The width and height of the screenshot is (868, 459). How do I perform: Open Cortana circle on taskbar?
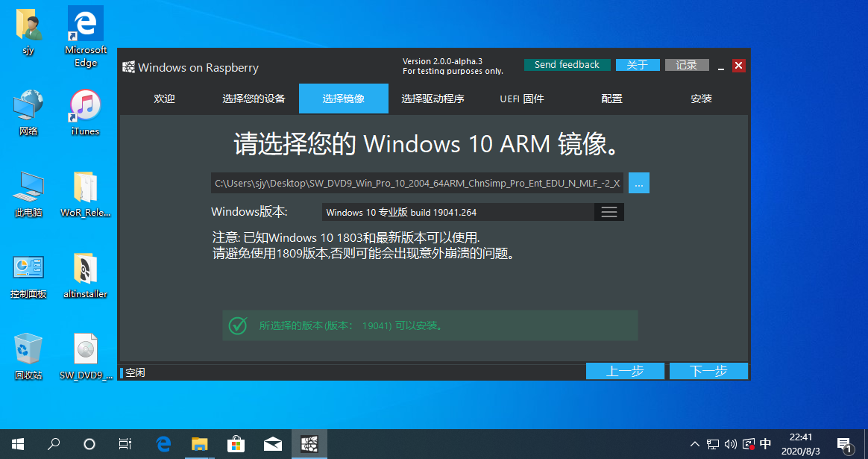pos(89,444)
